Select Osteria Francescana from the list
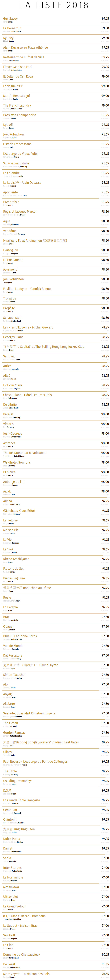The height and width of the screenshot is (980, 110). tap(17, 144)
